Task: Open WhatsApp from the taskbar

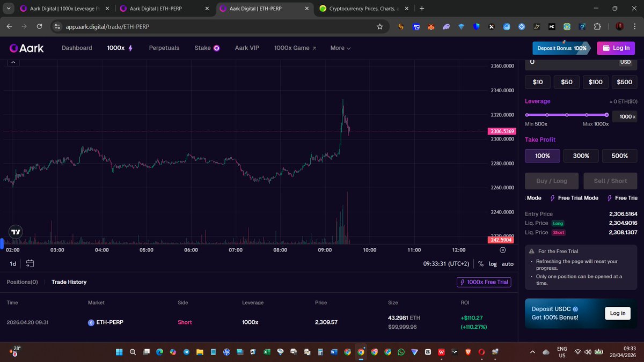Action: coord(401,352)
